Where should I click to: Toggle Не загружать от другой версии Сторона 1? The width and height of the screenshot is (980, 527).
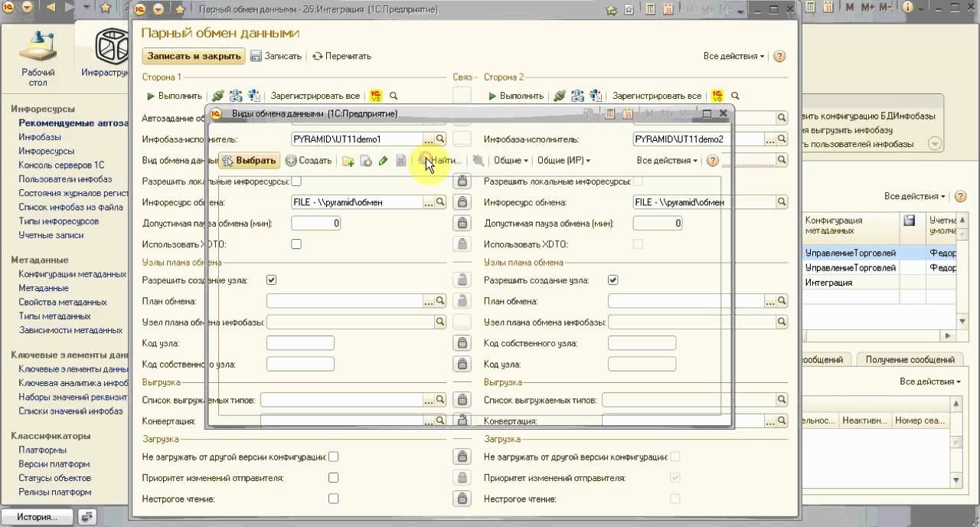[x=333, y=457]
